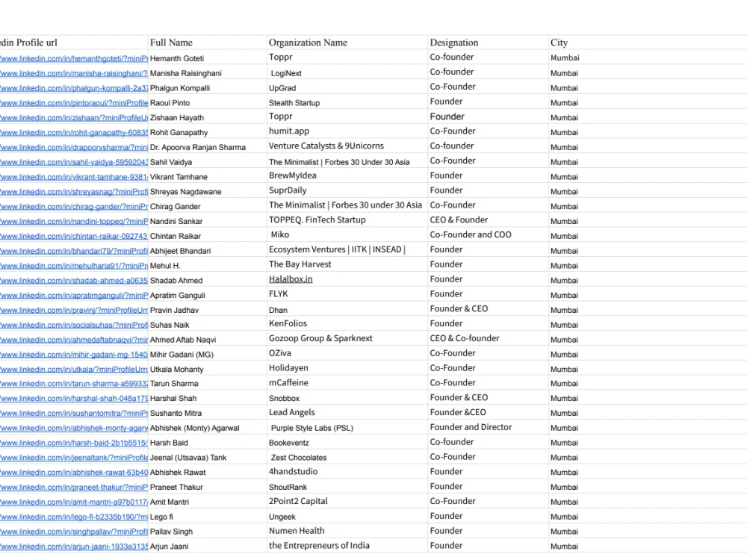This screenshot has width=747, height=560.
Task: Open the drapoorvsharma LinkedIn link
Action: click(74, 147)
